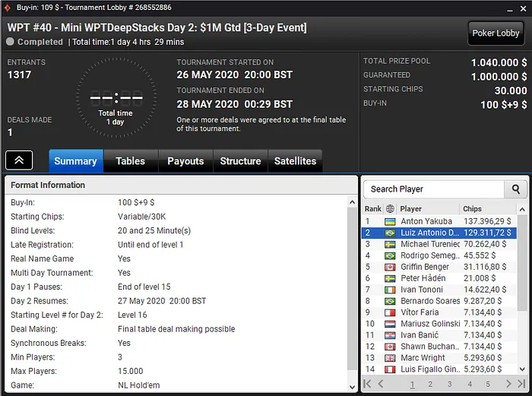Close the Tournament Lobby window
This screenshot has height=396, width=532.
(x=523, y=9)
